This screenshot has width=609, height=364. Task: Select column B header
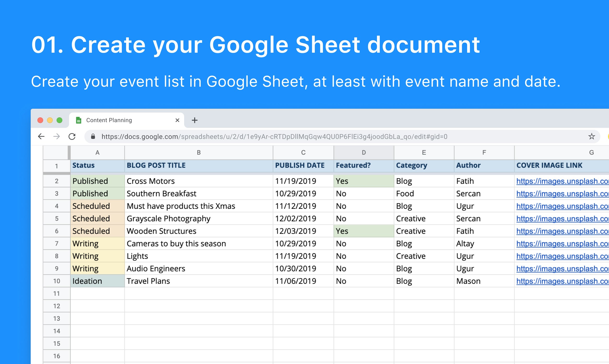coord(199,153)
